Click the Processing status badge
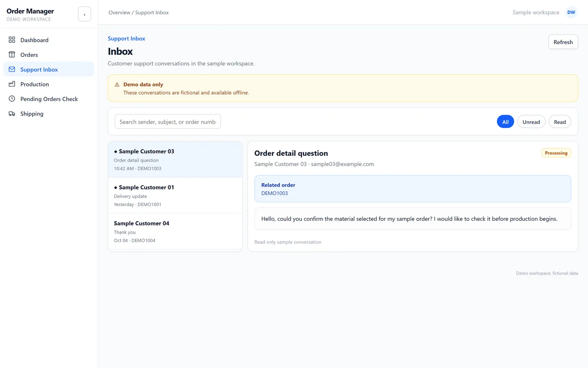588x368 pixels. tap(556, 153)
